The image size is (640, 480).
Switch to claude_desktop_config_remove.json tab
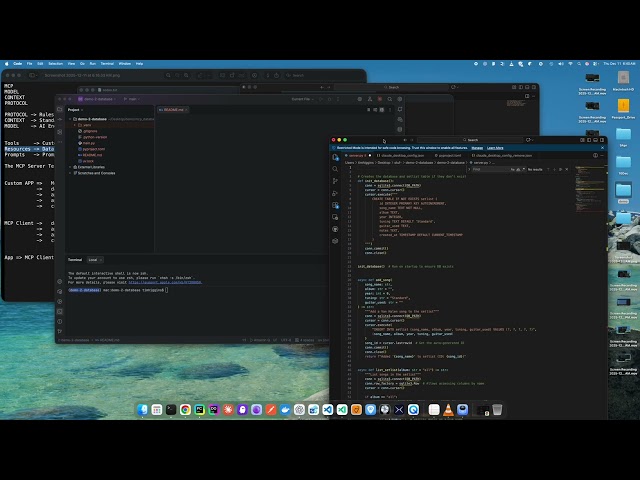501,156
